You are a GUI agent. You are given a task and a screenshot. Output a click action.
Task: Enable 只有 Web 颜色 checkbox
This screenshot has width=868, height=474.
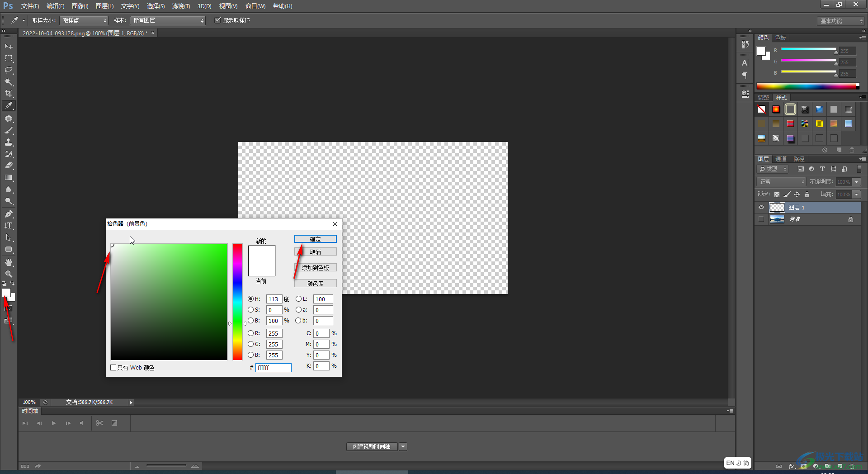tap(113, 368)
